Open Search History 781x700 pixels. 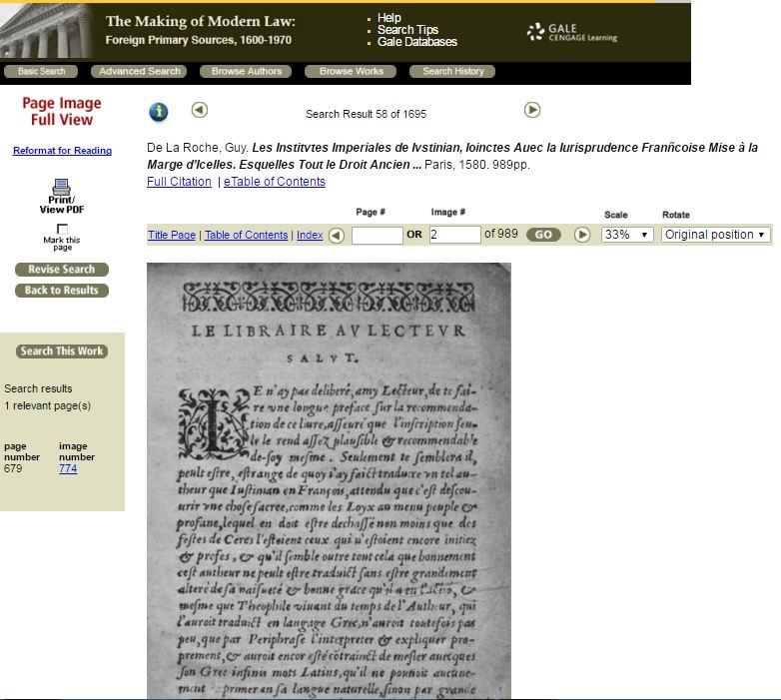coord(452,71)
